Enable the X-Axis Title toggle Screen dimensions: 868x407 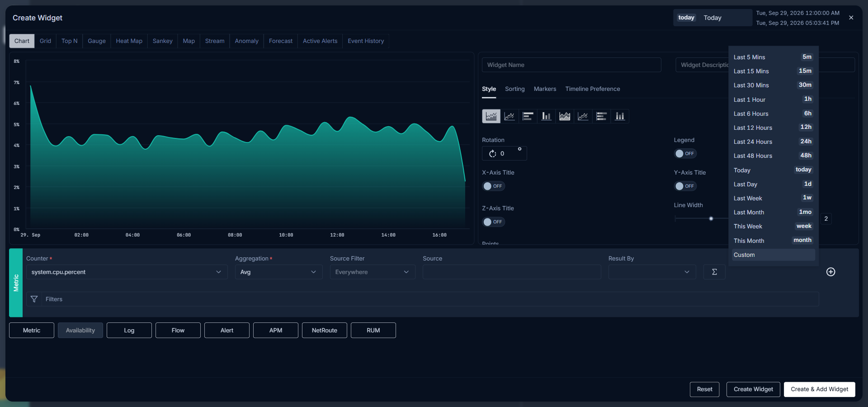point(494,186)
